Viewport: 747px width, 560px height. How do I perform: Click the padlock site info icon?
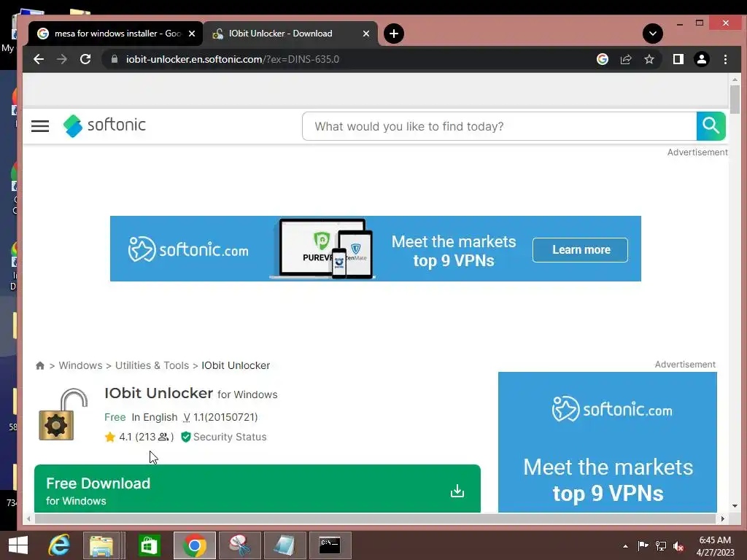point(115,59)
